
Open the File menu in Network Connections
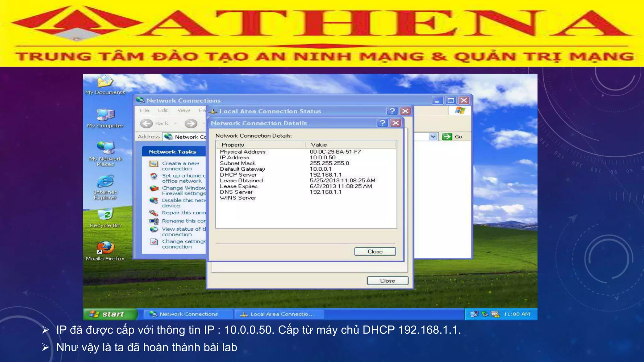tap(144, 110)
